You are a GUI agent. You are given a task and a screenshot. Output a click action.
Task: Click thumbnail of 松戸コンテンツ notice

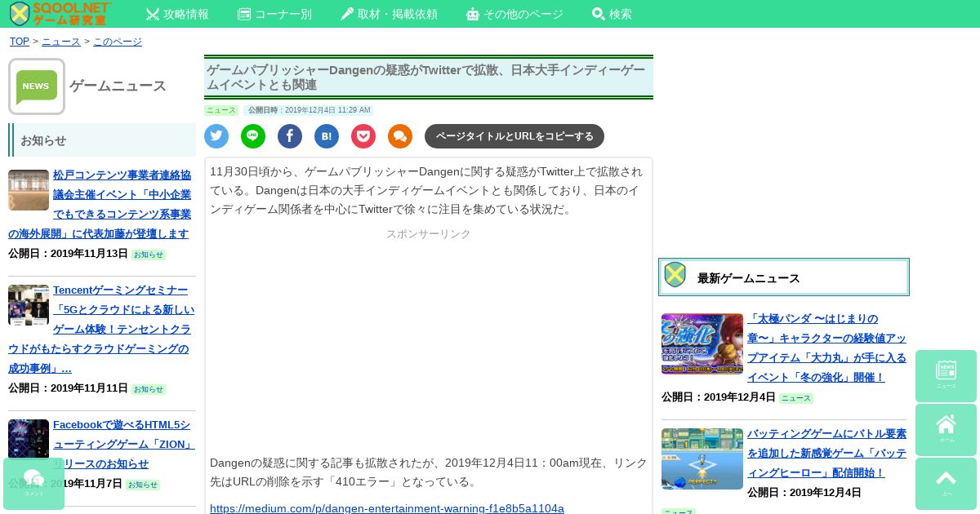29,190
